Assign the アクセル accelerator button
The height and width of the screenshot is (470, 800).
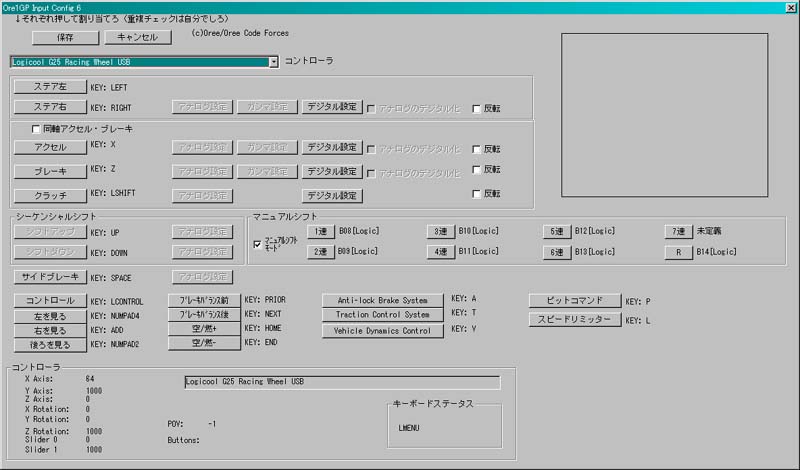pos(50,147)
